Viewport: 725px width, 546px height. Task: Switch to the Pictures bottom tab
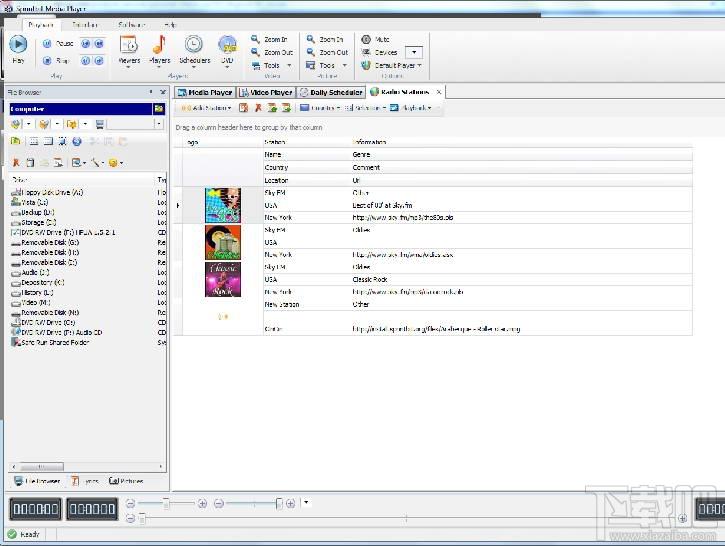click(126, 481)
